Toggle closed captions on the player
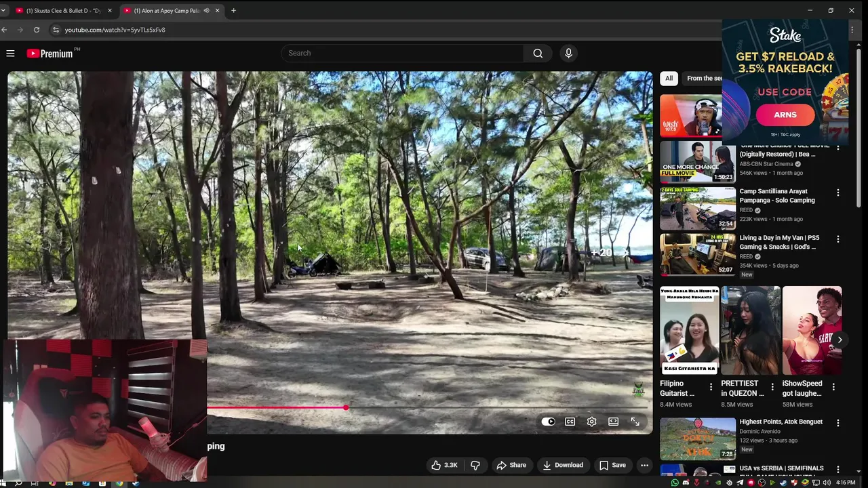The height and width of the screenshot is (488, 868). click(570, 422)
